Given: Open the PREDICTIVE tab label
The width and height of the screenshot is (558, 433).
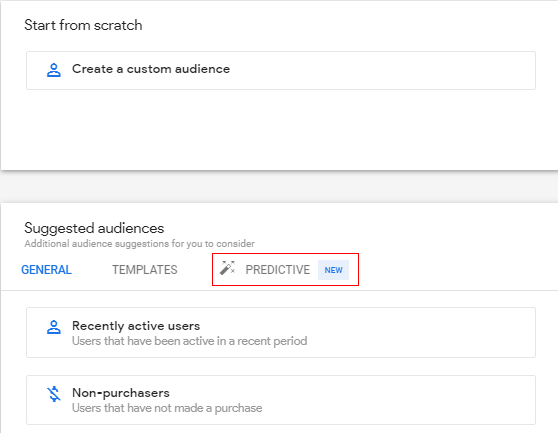Looking at the screenshot, I should click(278, 270).
